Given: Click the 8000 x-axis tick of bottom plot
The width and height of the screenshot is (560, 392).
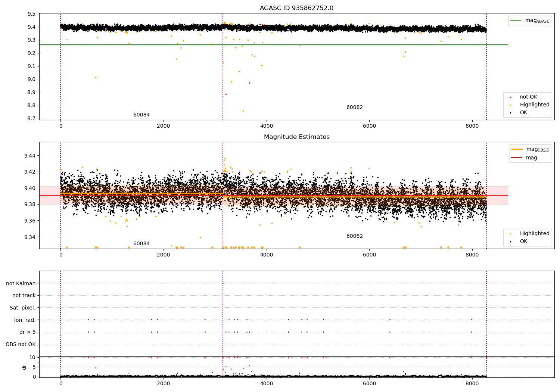Looking at the screenshot, I should (472, 383).
